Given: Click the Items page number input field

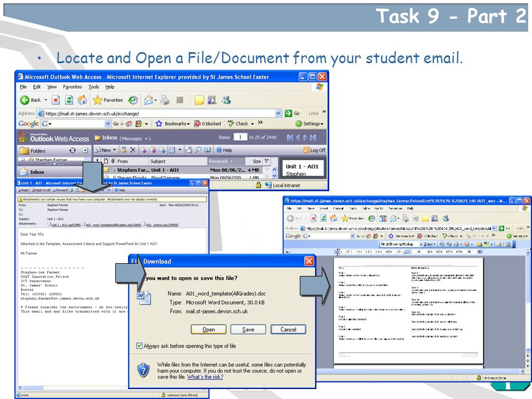Looking at the screenshot, I should click(x=240, y=137).
